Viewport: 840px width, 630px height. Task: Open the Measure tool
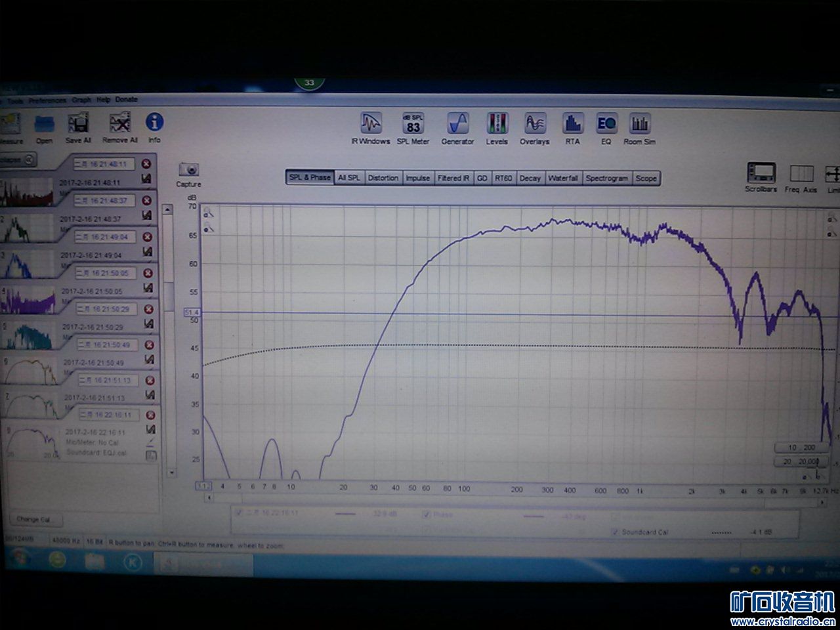click(x=10, y=126)
